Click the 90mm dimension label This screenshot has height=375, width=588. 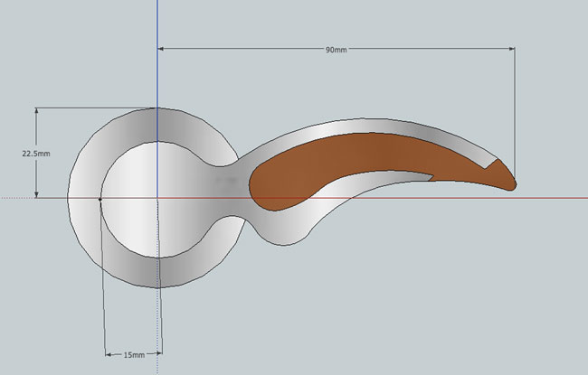pos(337,49)
